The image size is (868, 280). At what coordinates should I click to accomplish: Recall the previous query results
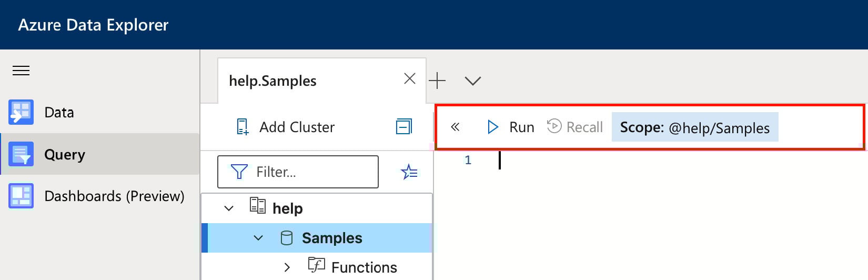tap(584, 127)
